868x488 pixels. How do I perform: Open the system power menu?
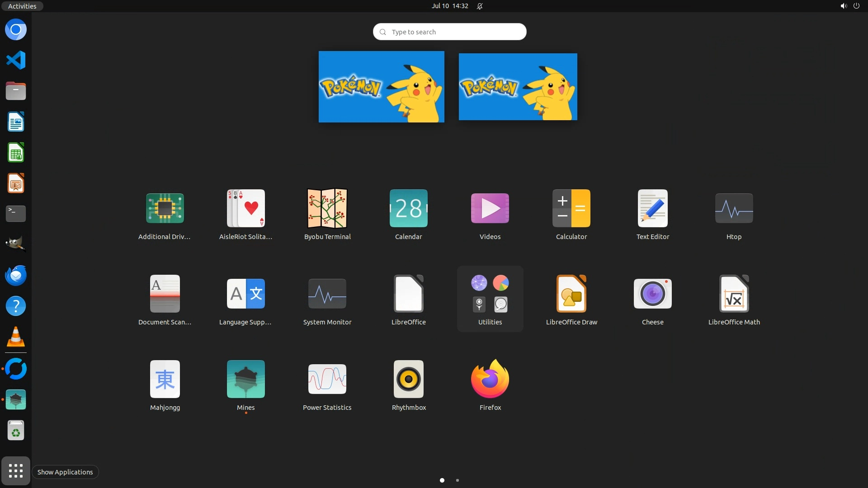(856, 6)
